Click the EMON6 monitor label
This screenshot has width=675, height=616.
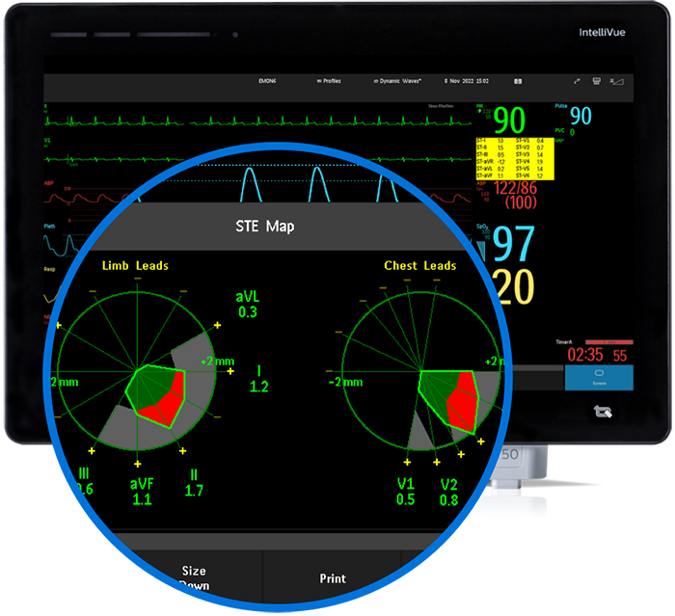click(x=268, y=82)
